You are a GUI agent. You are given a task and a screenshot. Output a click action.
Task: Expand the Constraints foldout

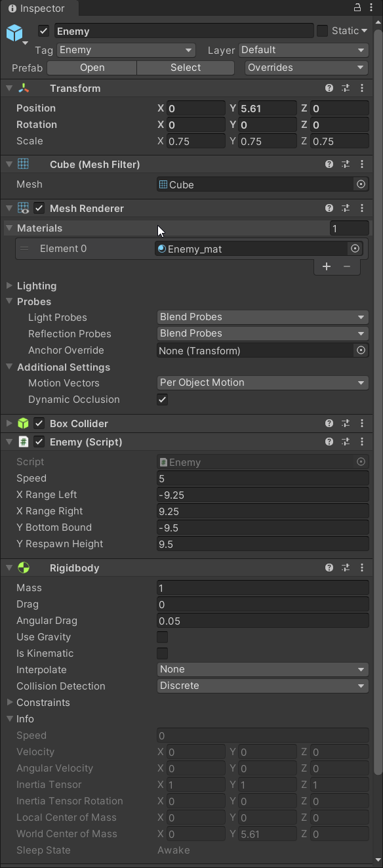coord(9,703)
